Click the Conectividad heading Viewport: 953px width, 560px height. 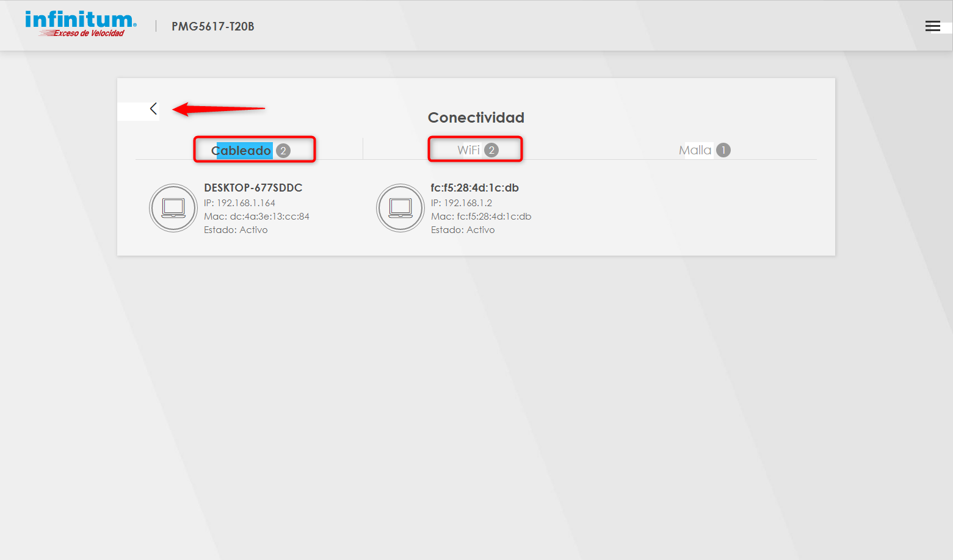[x=476, y=118]
